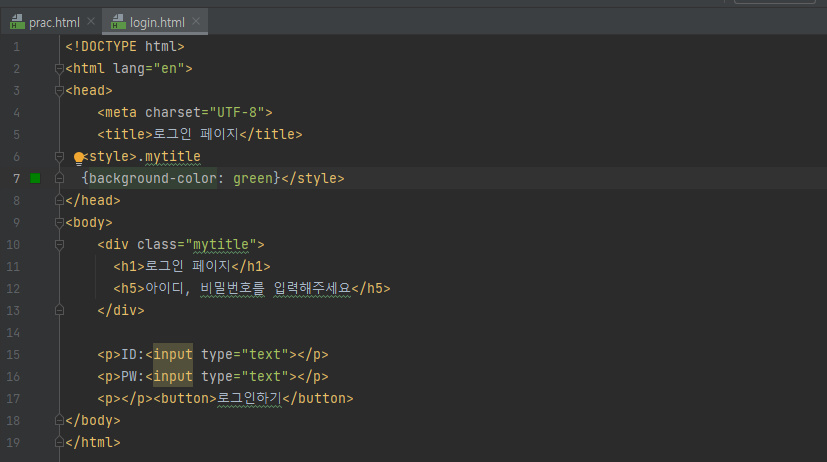
Task: Collapse the body tag fold on line 9
Action: coord(59,223)
